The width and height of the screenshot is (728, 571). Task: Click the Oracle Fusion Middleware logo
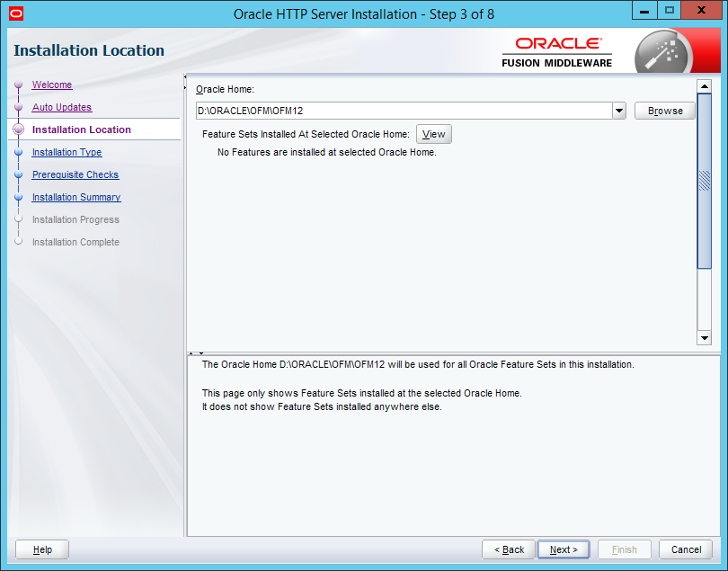pos(557,52)
